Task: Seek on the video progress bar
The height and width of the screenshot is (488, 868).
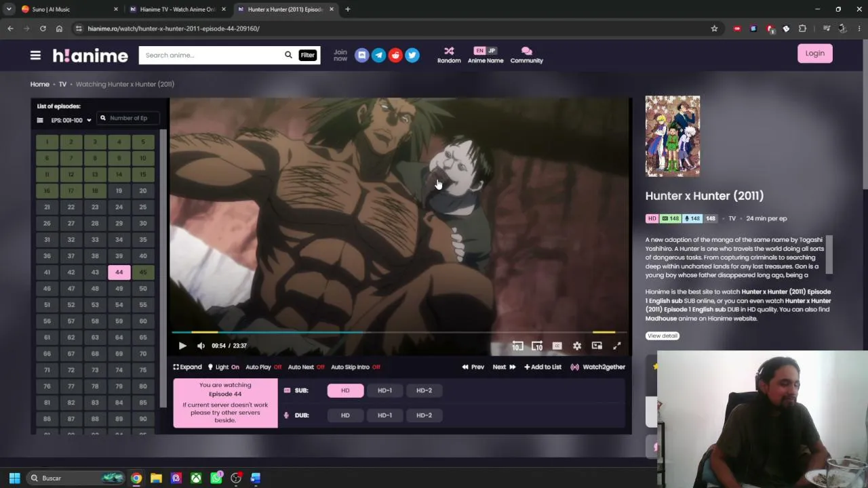Action: [399, 332]
